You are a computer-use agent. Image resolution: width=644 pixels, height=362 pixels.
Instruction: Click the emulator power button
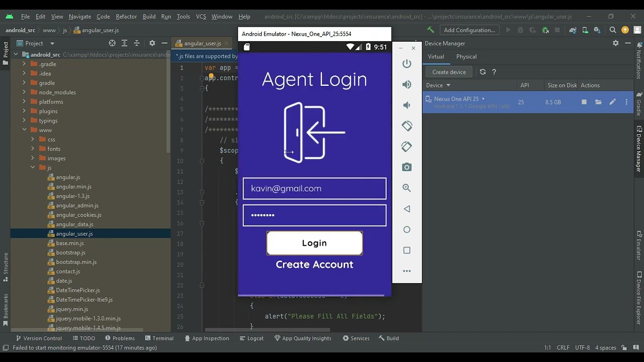pyautogui.click(x=407, y=64)
